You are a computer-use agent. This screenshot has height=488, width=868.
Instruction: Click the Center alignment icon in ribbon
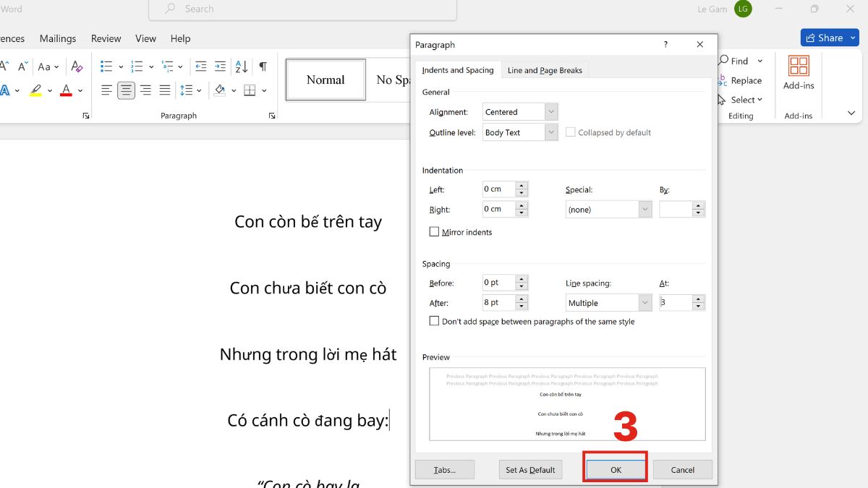(x=127, y=90)
